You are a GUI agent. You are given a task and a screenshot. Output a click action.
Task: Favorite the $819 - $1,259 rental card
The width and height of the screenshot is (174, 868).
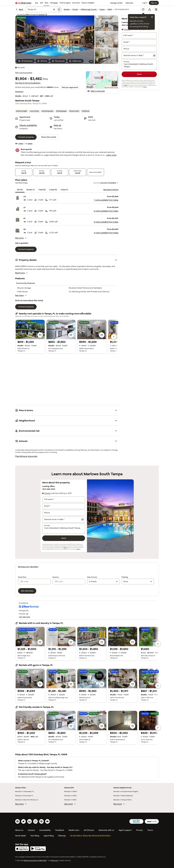click(x=40, y=335)
